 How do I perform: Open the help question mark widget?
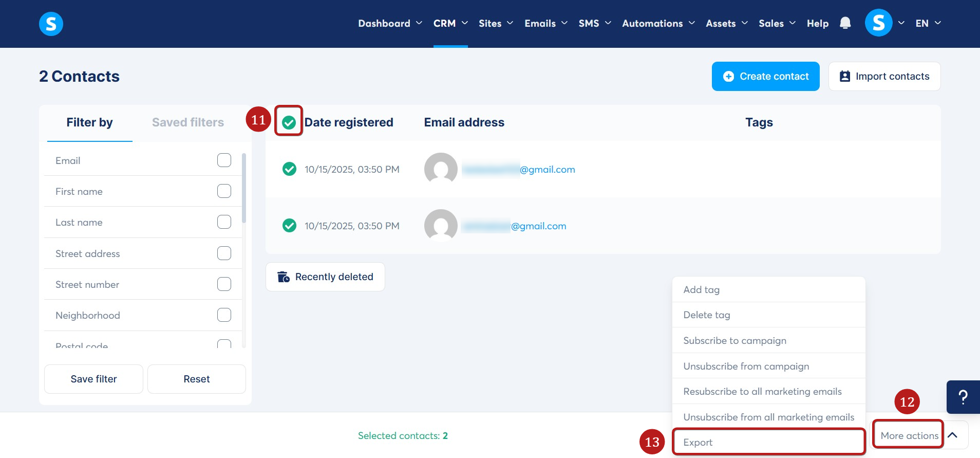coord(963,397)
